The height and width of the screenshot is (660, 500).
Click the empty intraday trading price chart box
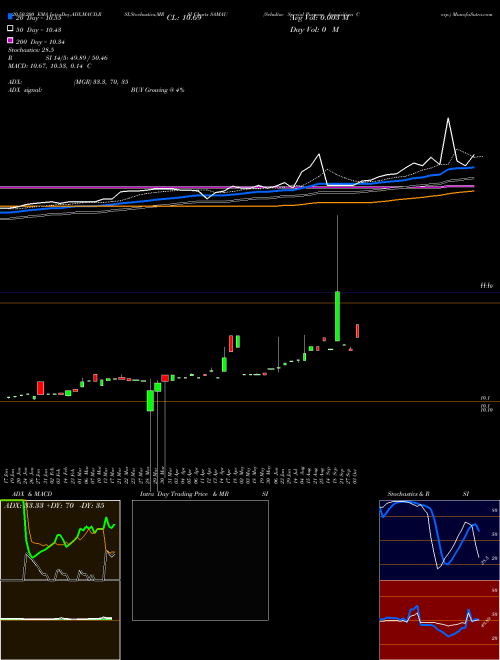coord(200,560)
